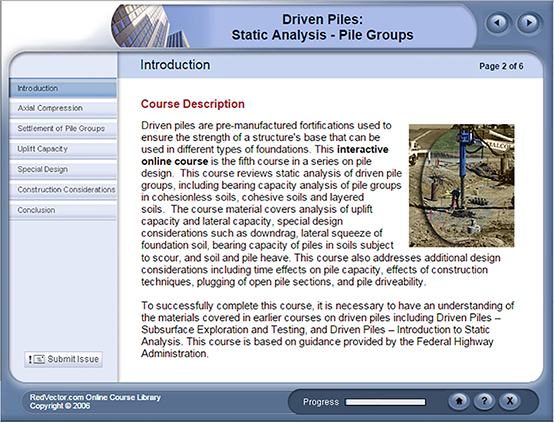Image resolution: width=554 pixels, height=423 pixels.
Task: Open help with the question mark icon
Action: pyautogui.click(x=484, y=401)
